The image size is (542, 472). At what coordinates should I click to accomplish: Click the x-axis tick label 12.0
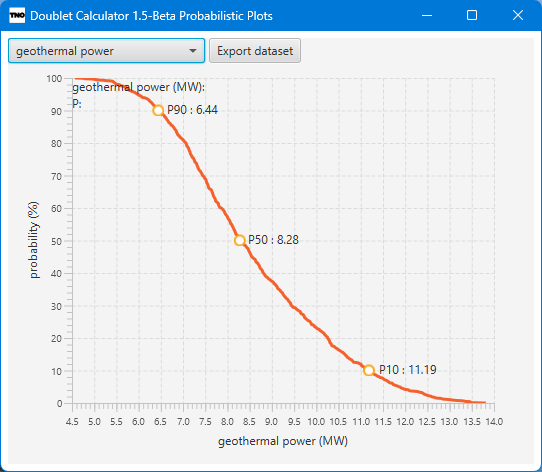(x=405, y=422)
